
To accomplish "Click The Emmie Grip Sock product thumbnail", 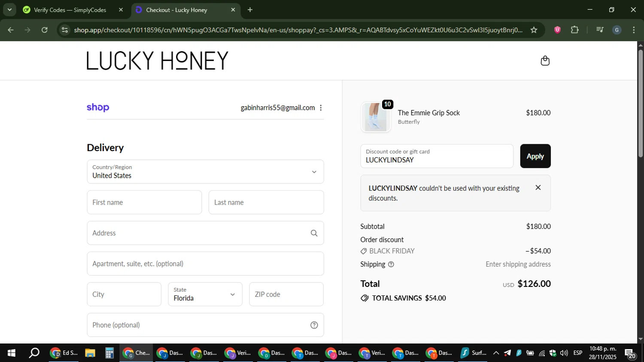I will (376, 117).
